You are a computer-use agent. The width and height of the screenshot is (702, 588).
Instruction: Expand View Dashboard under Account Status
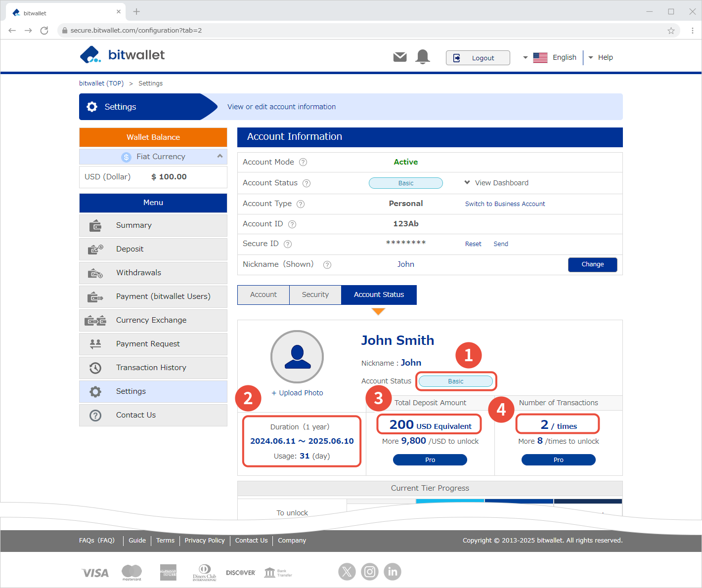coord(496,183)
